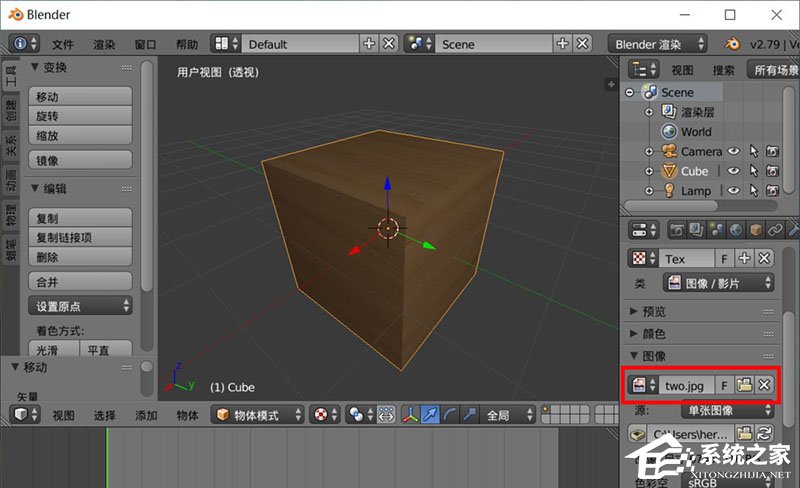
Task: Switch to the World properties tab
Action: click(735, 230)
